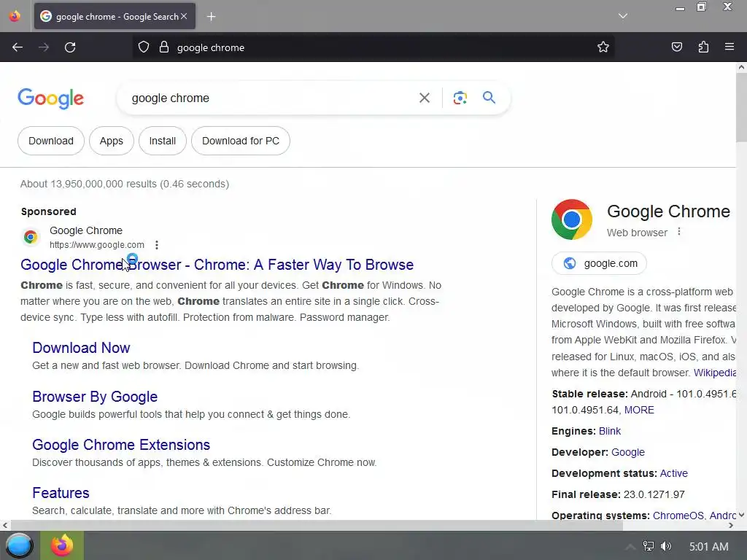Click the Chrome favicon in sponsored result

31,237
